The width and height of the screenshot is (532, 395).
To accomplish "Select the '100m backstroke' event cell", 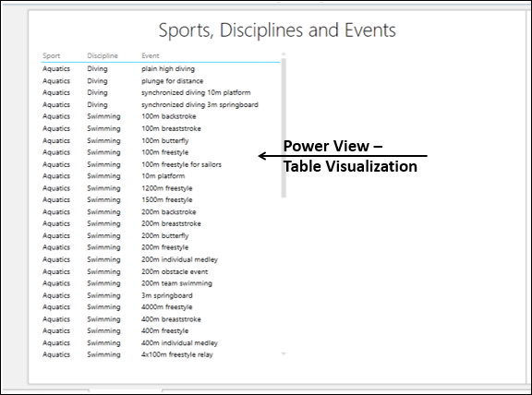I will (169, 116).
